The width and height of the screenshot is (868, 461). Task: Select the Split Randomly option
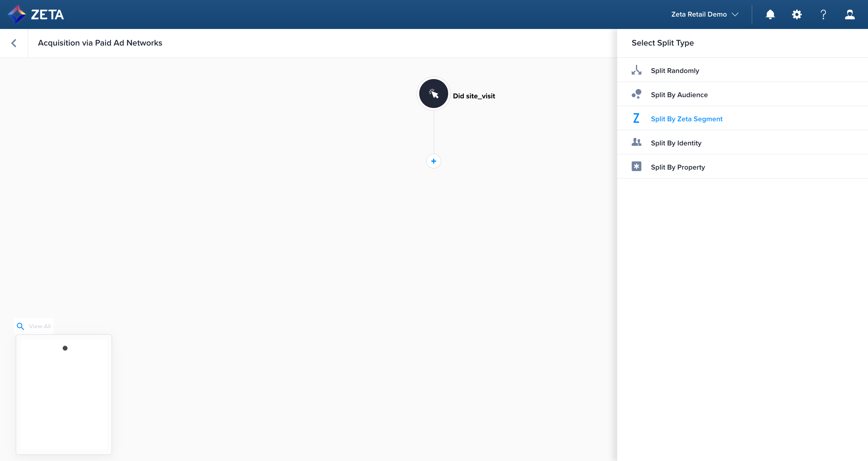675,71
